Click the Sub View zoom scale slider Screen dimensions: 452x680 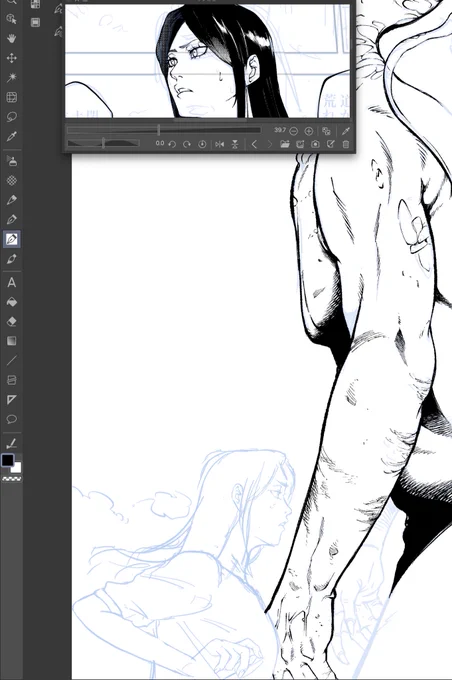coord(164,130)
